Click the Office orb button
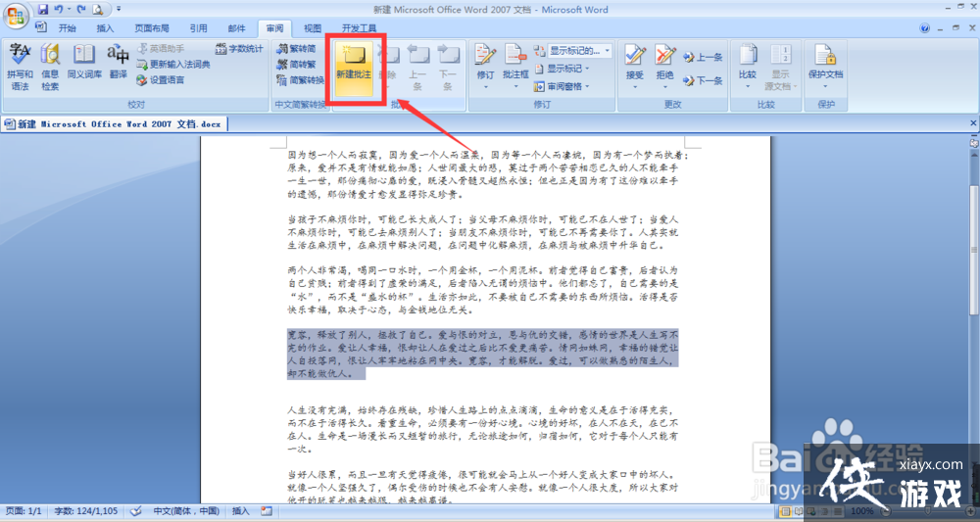 coord(17,17)
